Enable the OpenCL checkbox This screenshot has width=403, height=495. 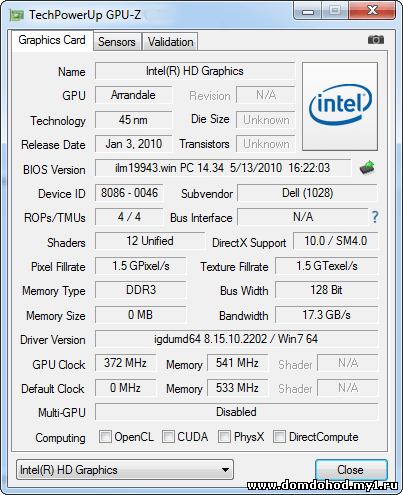pos(105,436)
